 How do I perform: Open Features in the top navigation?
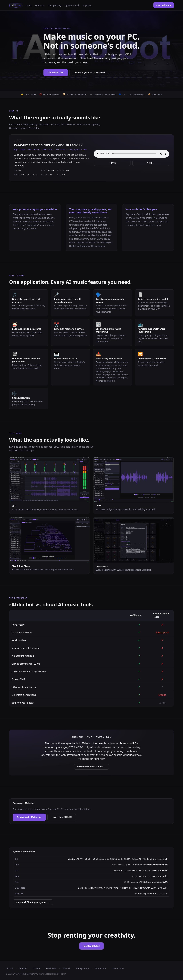click(40, 5)
